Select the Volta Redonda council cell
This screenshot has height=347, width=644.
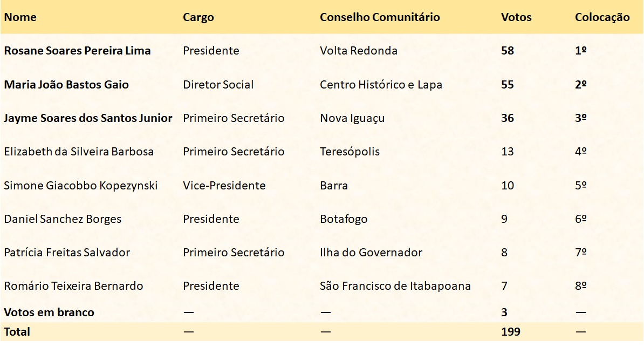click(x=359, y=51)
